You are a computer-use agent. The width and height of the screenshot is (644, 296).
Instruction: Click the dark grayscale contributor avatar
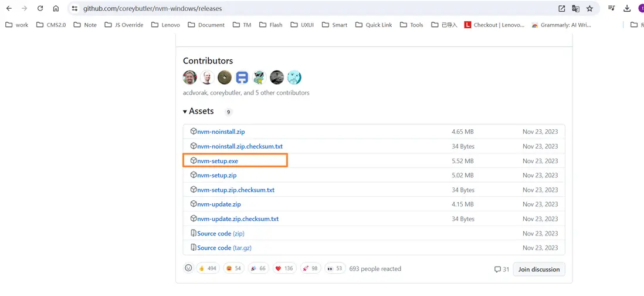[x=277, y=78]
